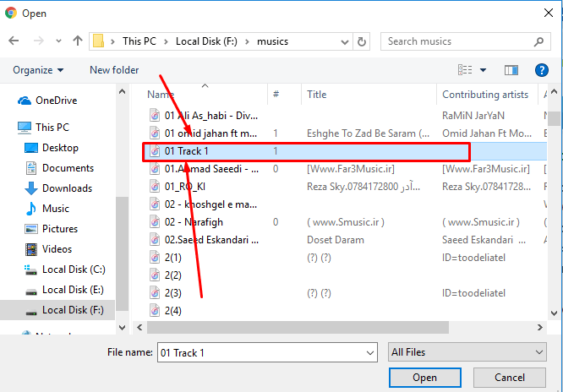The height and width of the screenshot is (392, 563).
Task: Select the Downloads folder in sidebar
Action: (67, 188)
